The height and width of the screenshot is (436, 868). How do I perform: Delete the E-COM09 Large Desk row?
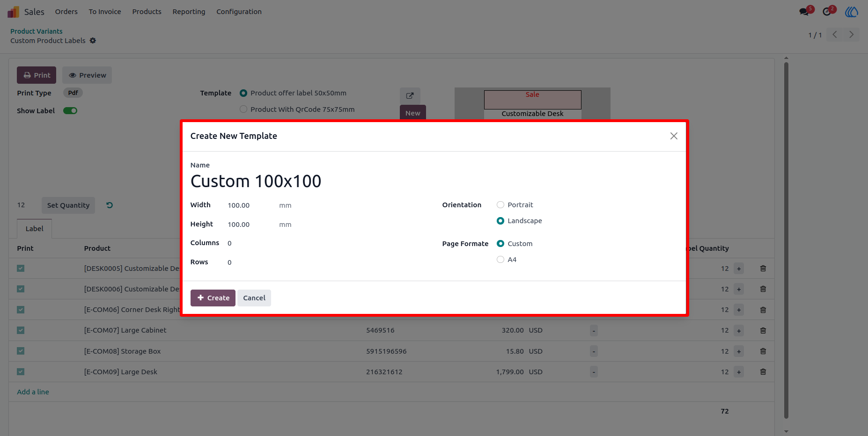point(763,372)
